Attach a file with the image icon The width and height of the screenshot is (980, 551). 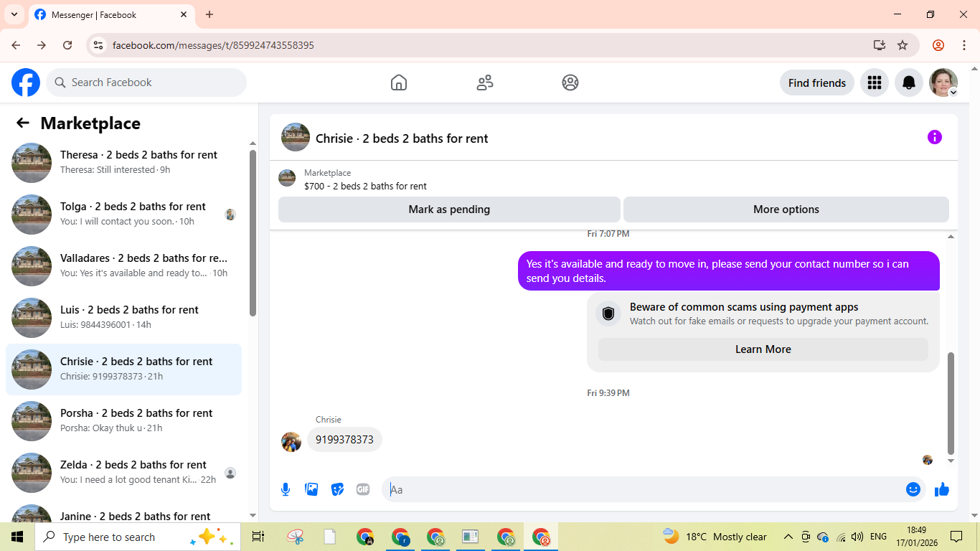point(311,489)
